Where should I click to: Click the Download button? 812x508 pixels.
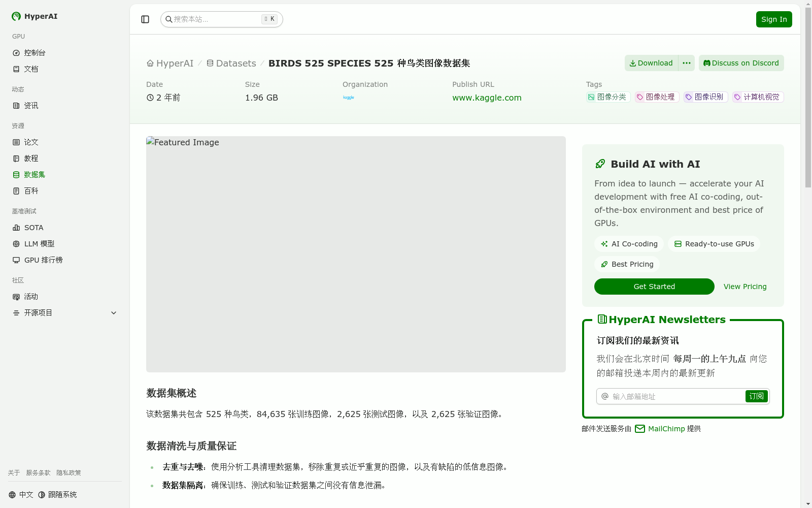(x=652, y=63)
